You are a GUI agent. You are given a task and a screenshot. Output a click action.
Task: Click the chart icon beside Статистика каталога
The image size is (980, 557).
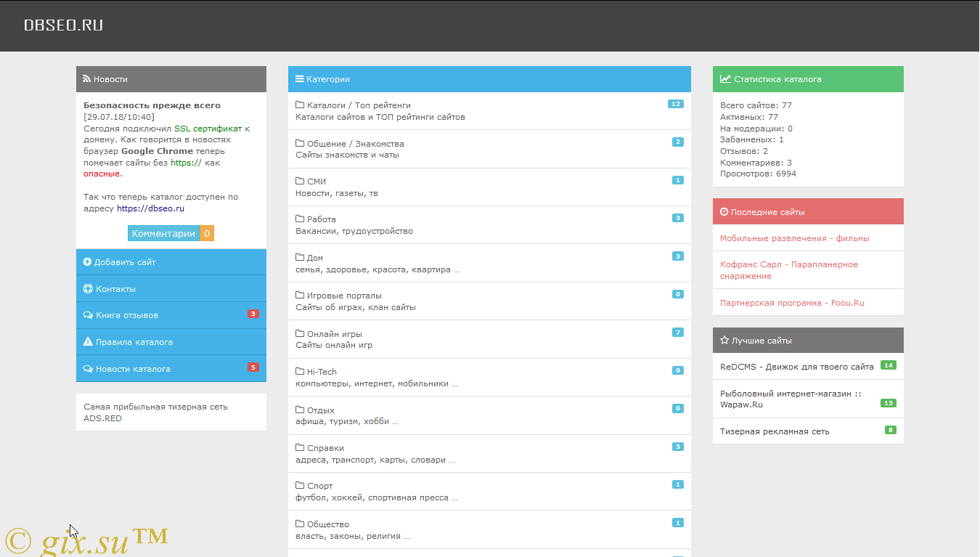(x=725, y=79)
